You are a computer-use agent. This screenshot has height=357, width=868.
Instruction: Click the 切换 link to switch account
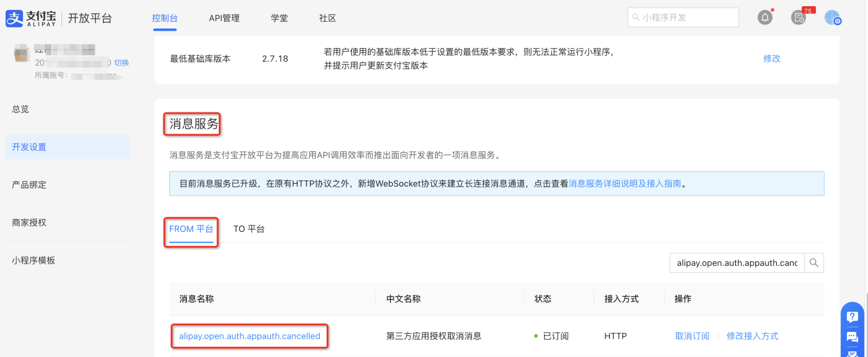click(x=121, y=63)
